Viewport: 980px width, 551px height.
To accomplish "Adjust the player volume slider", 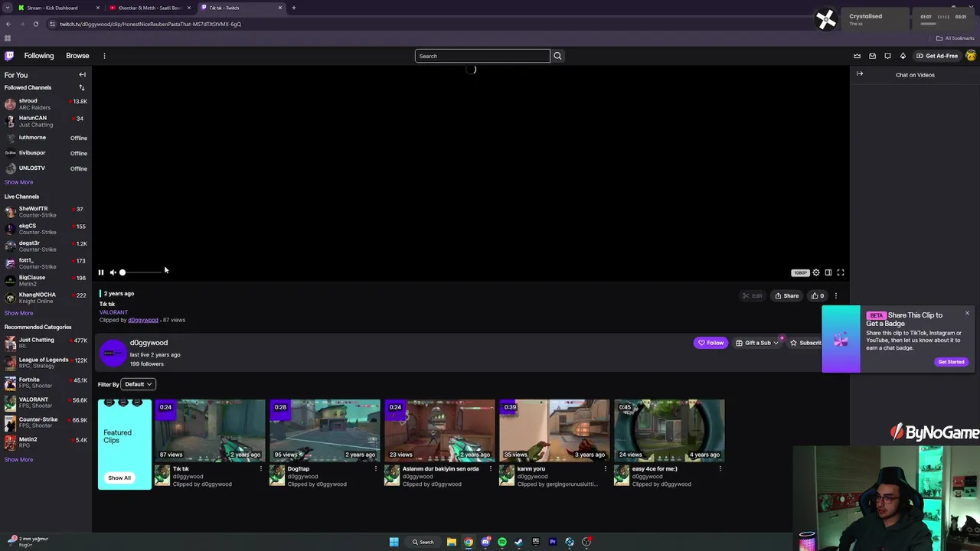I will coord(142,272).
